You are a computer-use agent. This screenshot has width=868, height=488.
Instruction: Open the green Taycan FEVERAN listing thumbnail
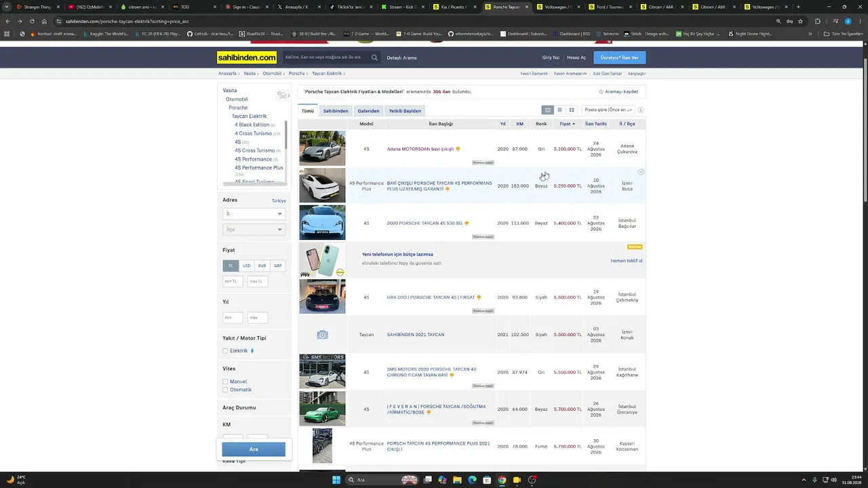[x=322, y=409]
